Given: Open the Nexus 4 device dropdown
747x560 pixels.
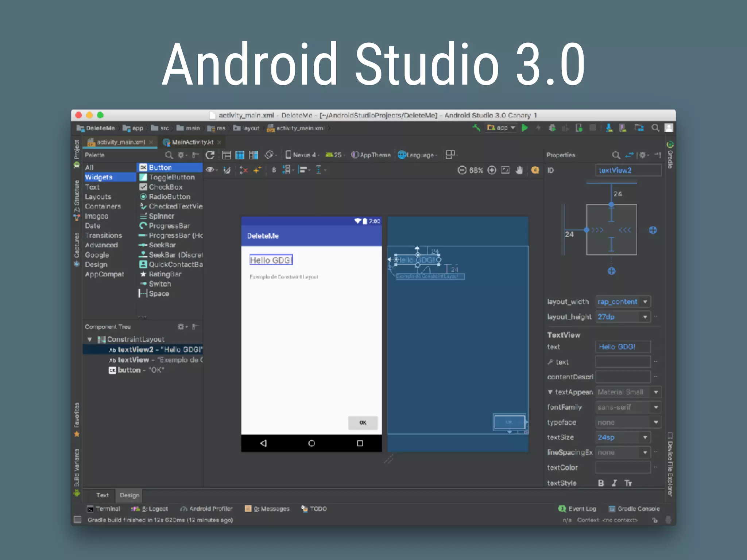Looking at the screenshot, I should (302, 155).
